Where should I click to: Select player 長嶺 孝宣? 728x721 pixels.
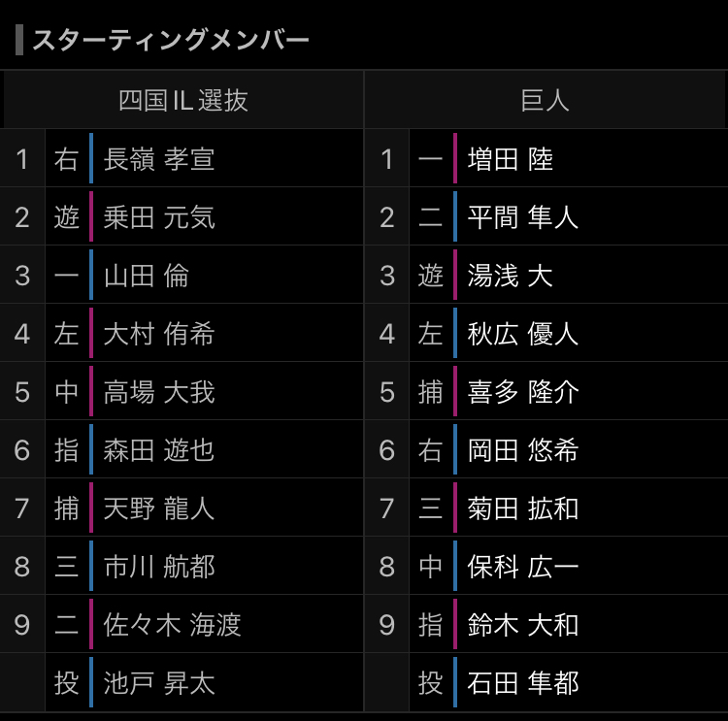tap(159, 159)
